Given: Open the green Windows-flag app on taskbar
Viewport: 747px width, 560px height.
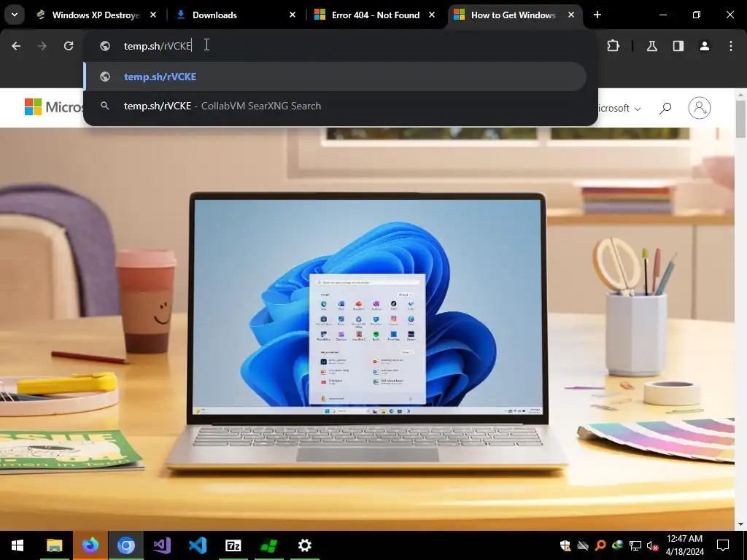Looking at the screenshot, I should [x=268, y=545].
